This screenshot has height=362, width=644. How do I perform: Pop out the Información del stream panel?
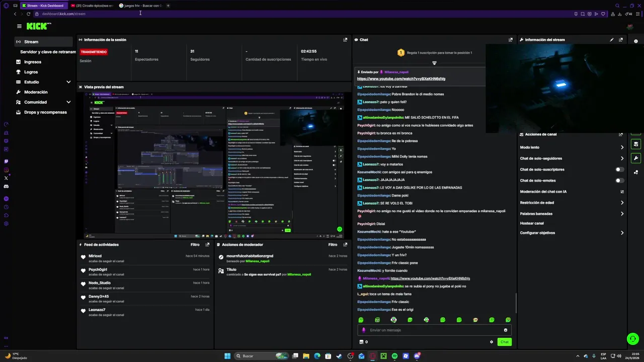(621, 40)
